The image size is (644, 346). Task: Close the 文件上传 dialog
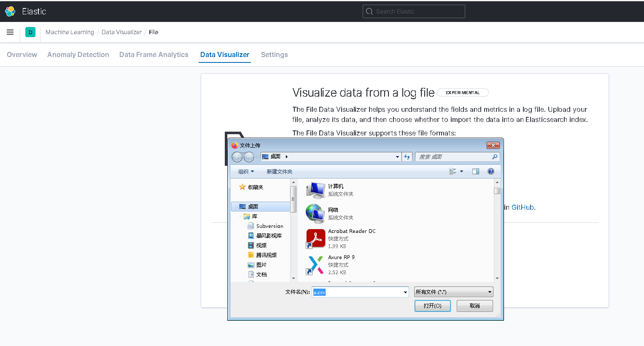click(x=493, y=145)
